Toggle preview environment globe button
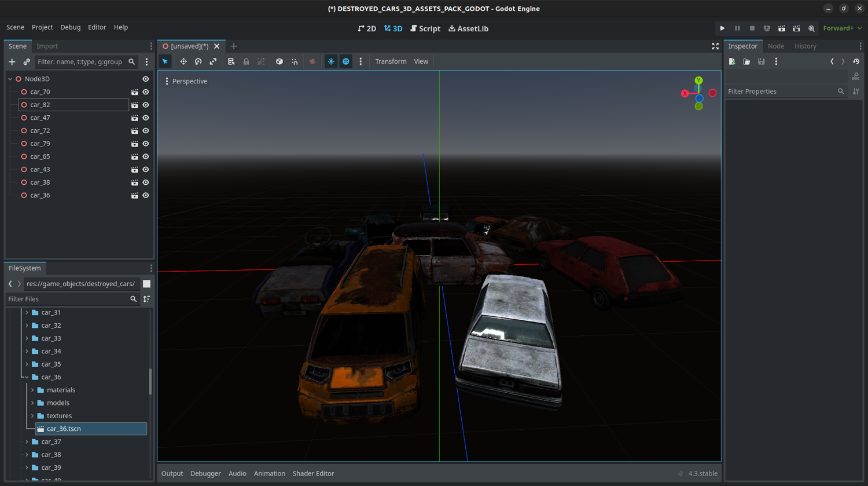This screenshot has width=868, height=486. pos(346,61)
